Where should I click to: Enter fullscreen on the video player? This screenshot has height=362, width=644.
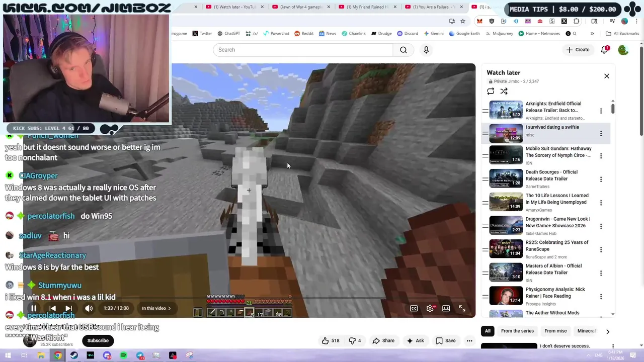point(462,308)
